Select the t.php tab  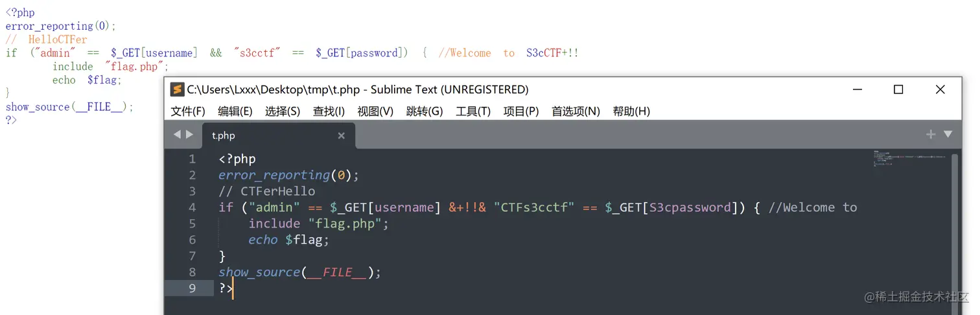tap(279, 135)
